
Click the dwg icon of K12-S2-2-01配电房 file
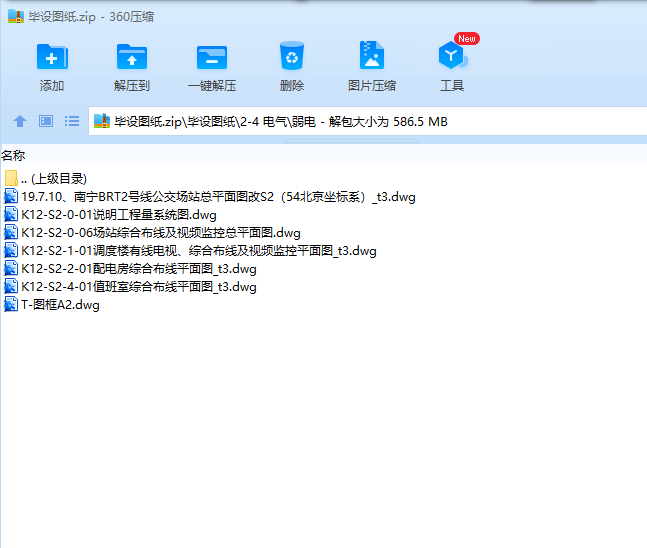11,268
